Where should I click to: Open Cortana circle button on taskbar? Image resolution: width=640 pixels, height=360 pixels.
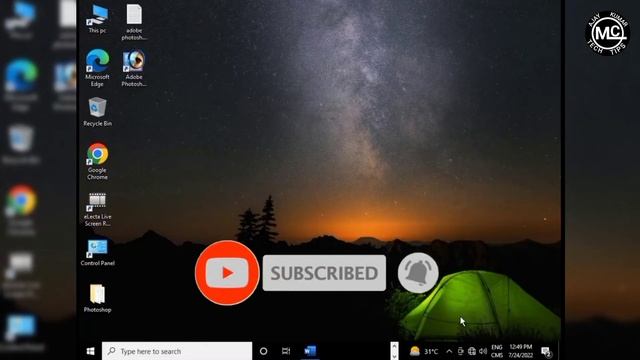point(263,351)
